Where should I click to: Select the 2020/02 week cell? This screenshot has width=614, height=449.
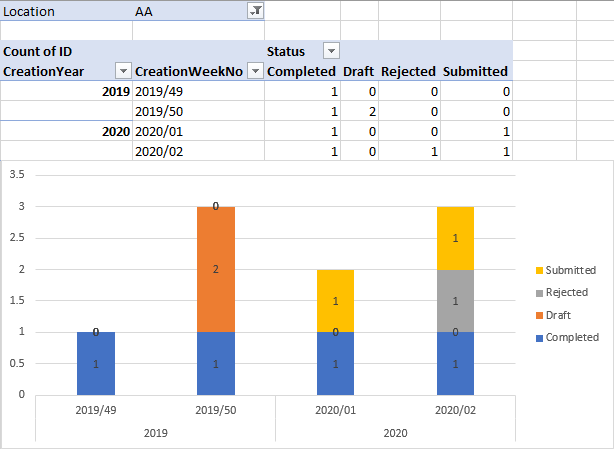(x=199, y=151)
